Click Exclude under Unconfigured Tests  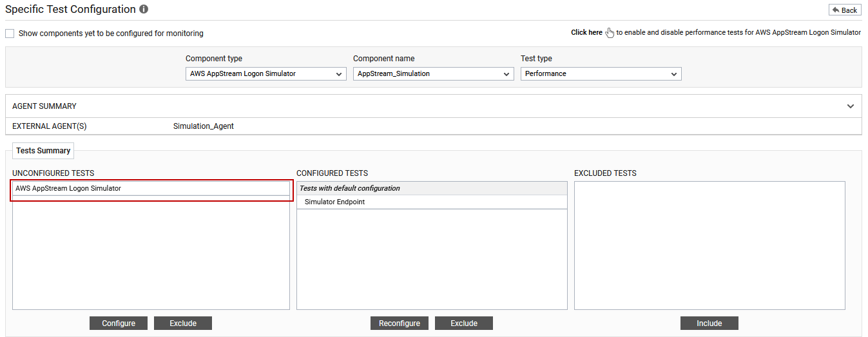pyautogui.click(x=183, y=323)
